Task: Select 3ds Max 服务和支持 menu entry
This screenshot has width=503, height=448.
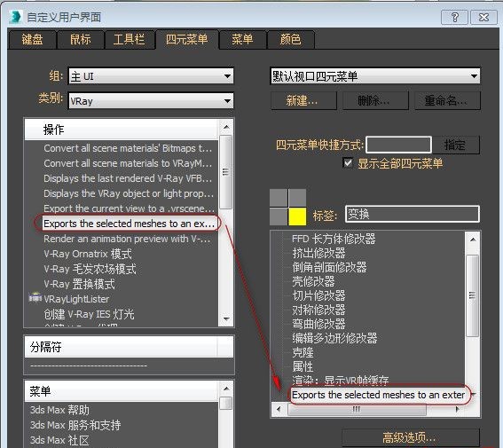Action: [x=75, y=425]
